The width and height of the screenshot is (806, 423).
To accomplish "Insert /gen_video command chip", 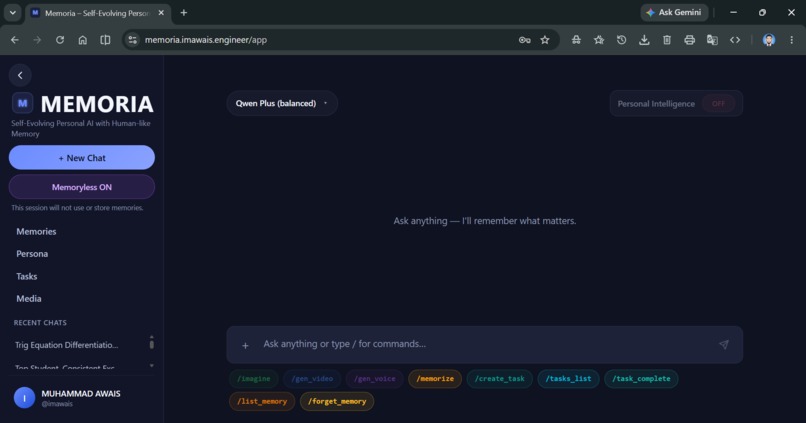I will (x=312, y=379).
